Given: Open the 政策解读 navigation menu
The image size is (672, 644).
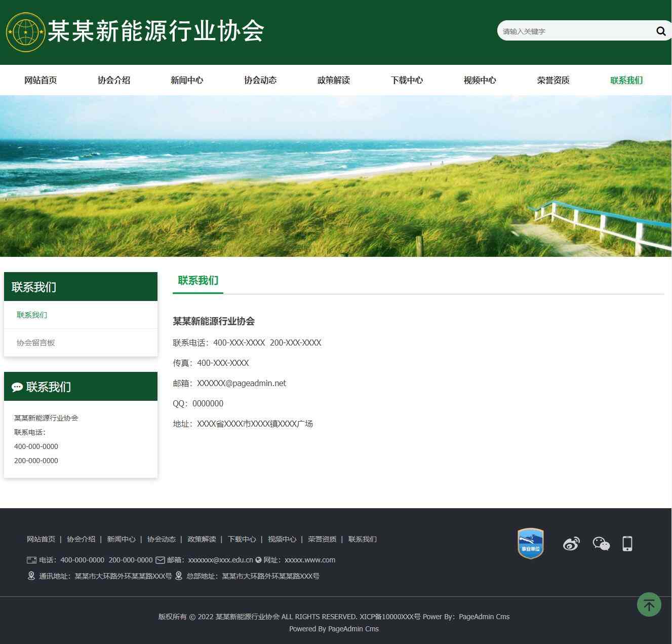Looking at the screenshot, I should [x=333, y=80].
